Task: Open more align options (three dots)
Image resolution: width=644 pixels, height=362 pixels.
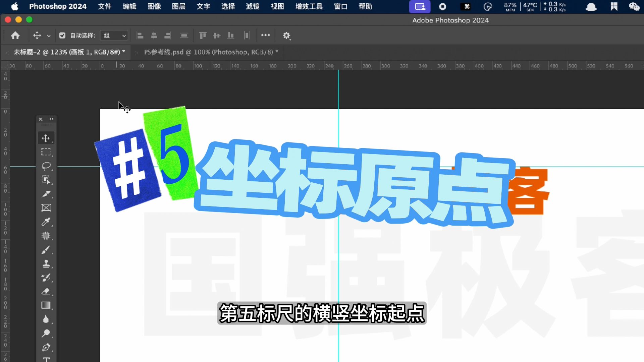Action: coord(265,35)
